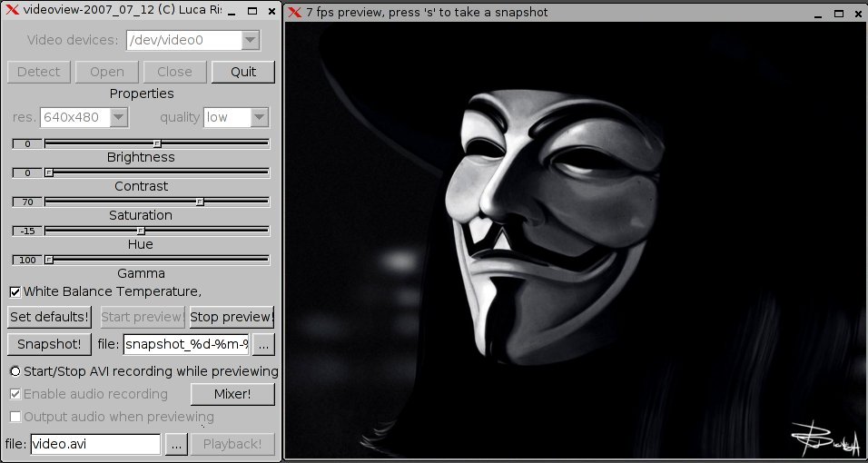The width and height of the screenshot is (868, 463).
Task: Click the Brightness value box showing 0
Action: click(x=27, y=144)
